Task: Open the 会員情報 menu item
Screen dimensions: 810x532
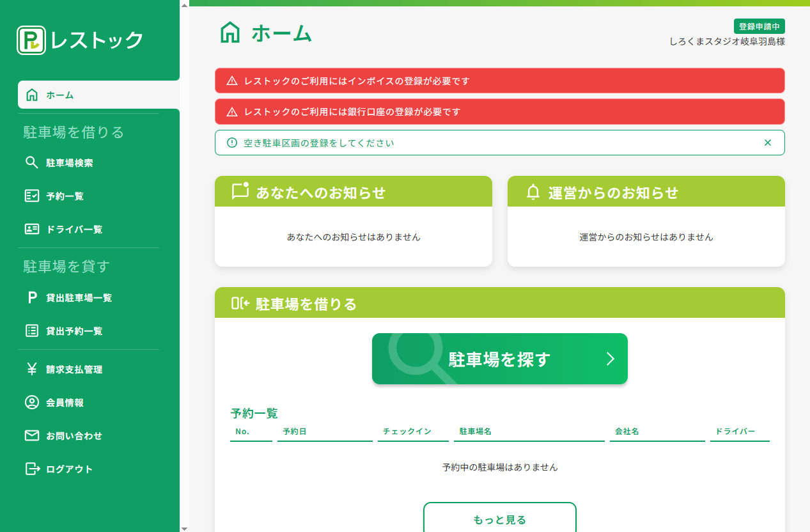Action: pos(65,403)
